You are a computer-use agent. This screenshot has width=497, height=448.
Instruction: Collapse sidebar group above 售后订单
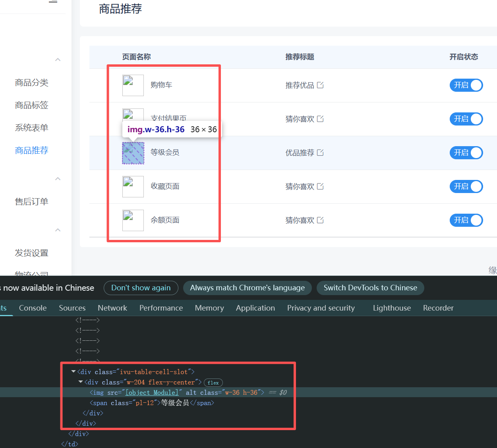point(58,179)
